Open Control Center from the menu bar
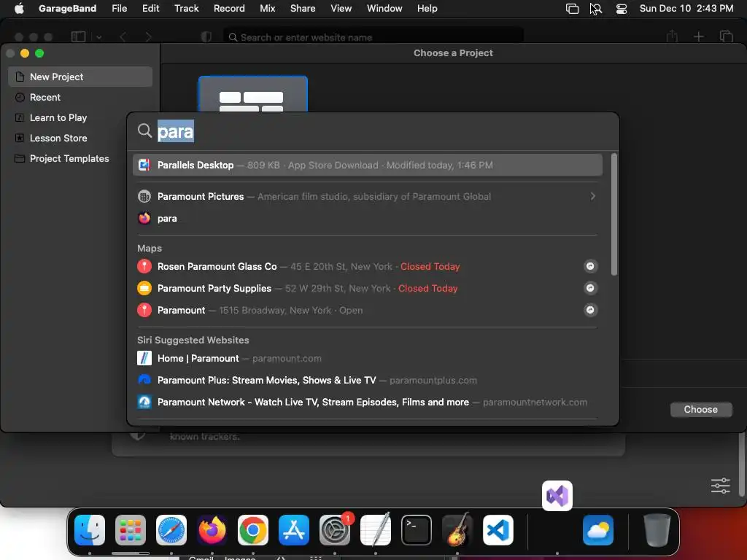Image resolution: width=747 pixels, height=560 pixels. pos(622,9)
